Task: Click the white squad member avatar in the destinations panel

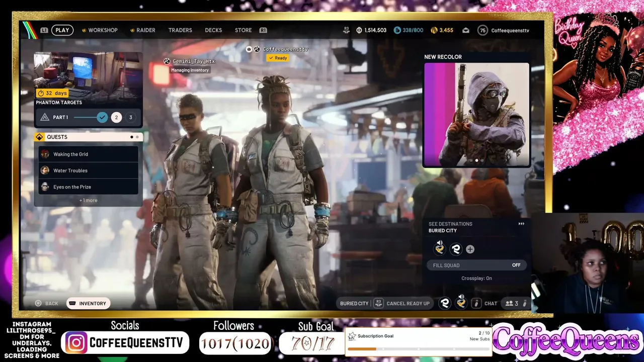Action: [456, 249]
